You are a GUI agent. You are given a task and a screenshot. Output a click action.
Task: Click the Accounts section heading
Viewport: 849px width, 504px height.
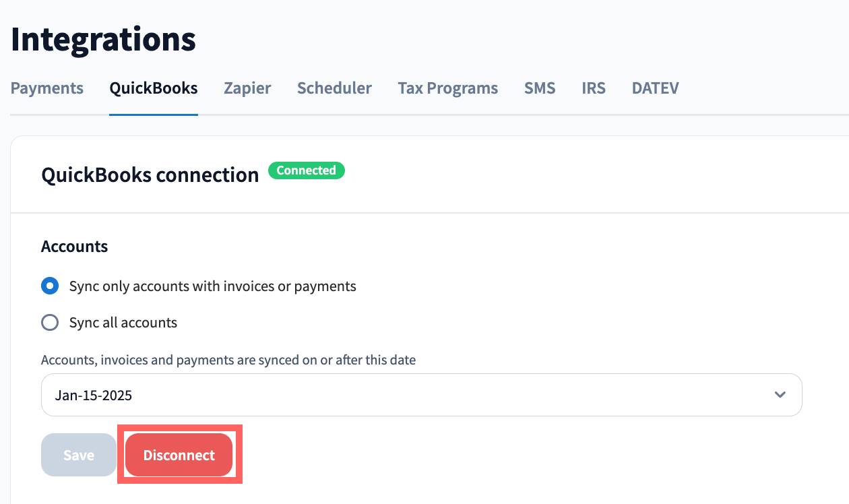(x=75, y=247)
